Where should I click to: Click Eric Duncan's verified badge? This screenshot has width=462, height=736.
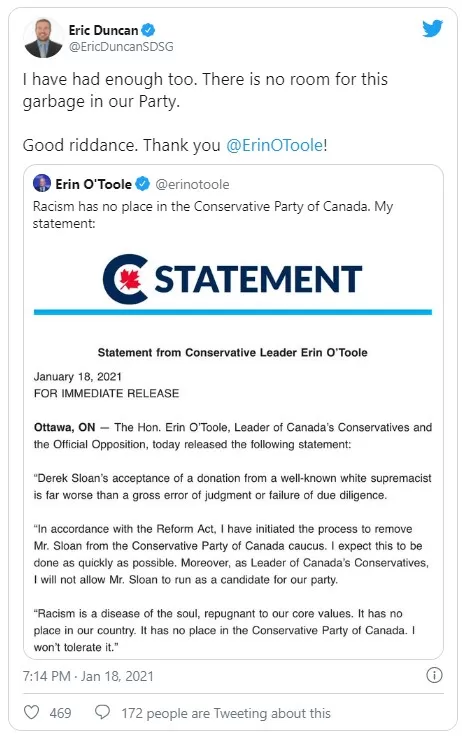148,30
